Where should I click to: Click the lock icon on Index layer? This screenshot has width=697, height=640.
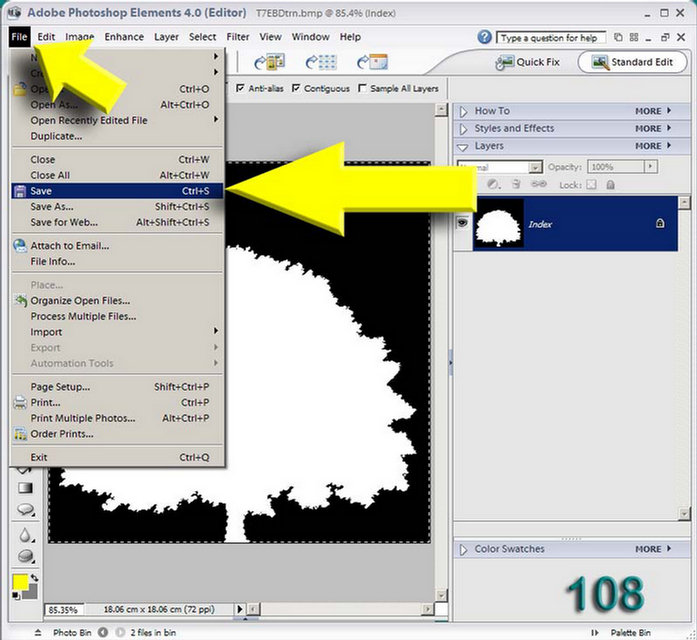660,223
